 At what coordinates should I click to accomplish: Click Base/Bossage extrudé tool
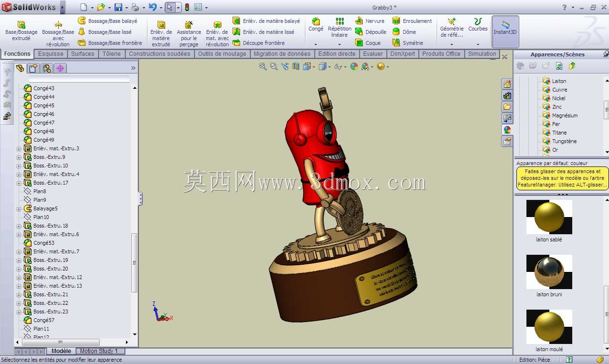tap(21, 31)
